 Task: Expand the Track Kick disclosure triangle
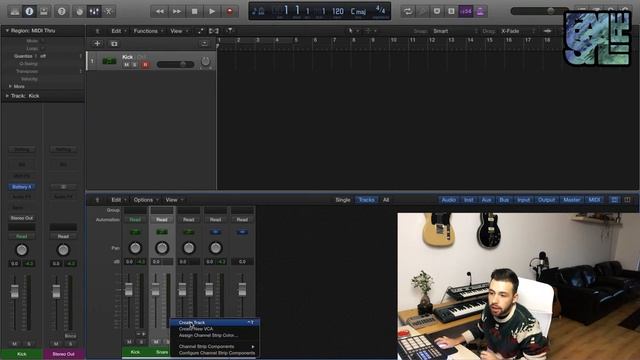7,96
